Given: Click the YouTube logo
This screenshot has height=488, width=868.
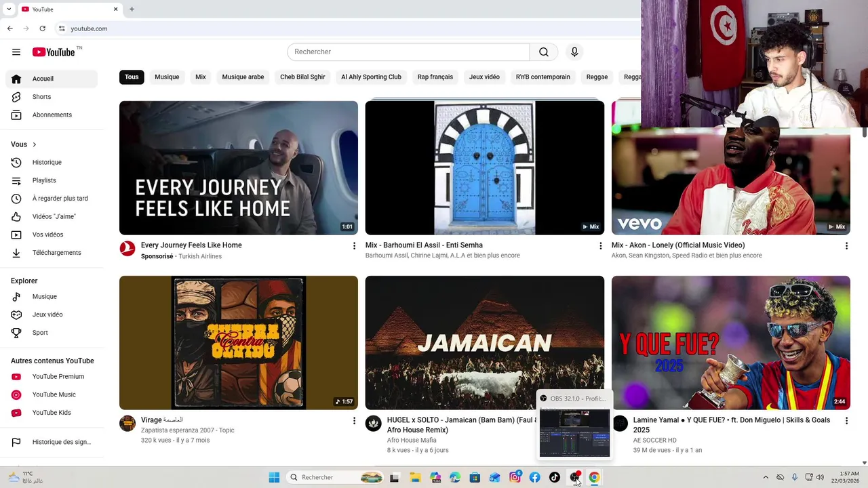Looking at the screenshot, I should [x=54, y=52].
